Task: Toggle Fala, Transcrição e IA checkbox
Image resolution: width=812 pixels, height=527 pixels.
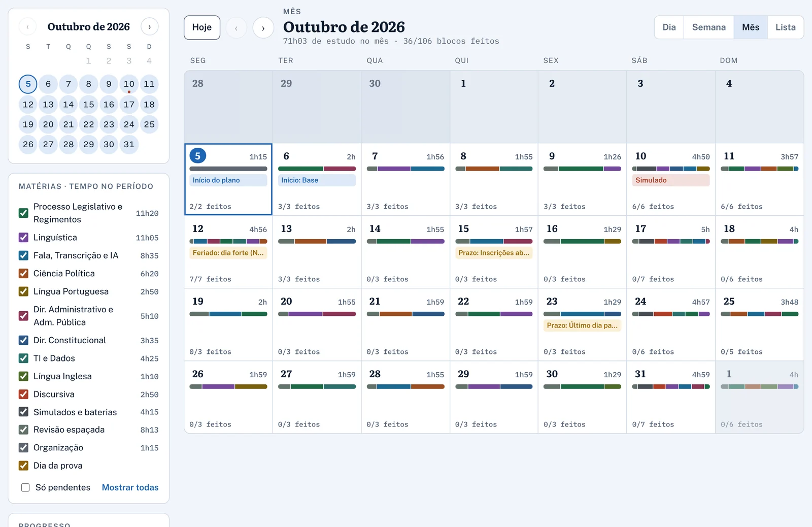Action: click(x=23, y=255)
